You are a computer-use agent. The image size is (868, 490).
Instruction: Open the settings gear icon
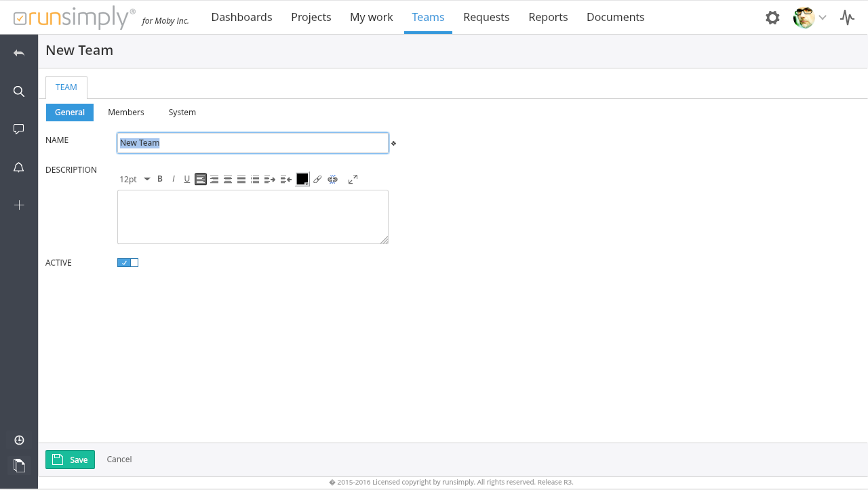[x=772, y=18]
